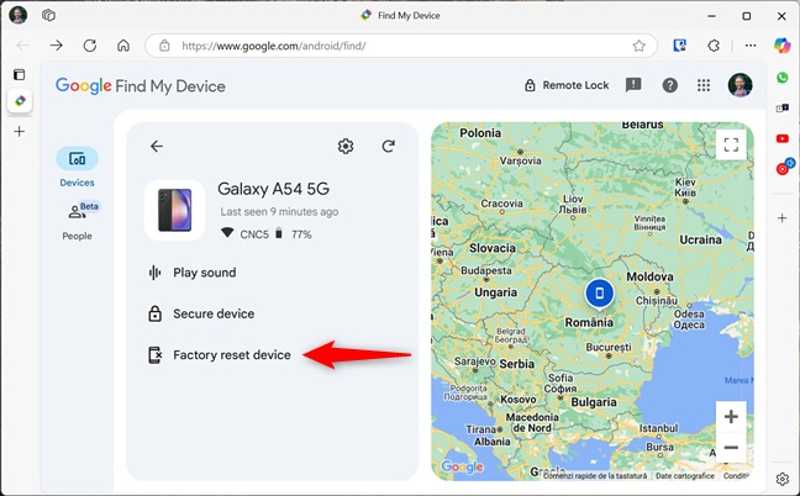Viewport: 800px width, 496px height.
Task: Open browser extensions puzzle icon
Action: pyautogui.click(x=713, y=46)
